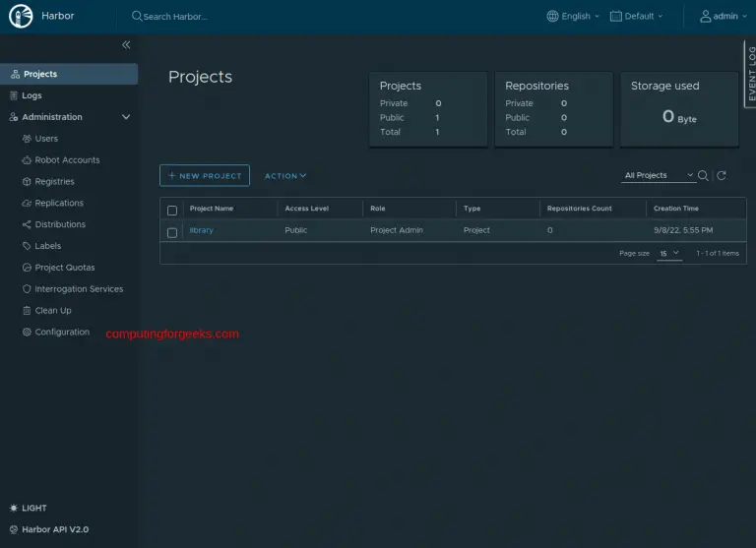756x548 pixels.
Task: Check the library project row checkbox
Action: [172, 232]
